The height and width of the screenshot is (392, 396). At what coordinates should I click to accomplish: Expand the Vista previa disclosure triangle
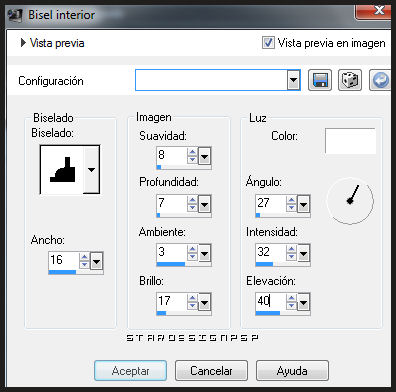pos(23,43)
